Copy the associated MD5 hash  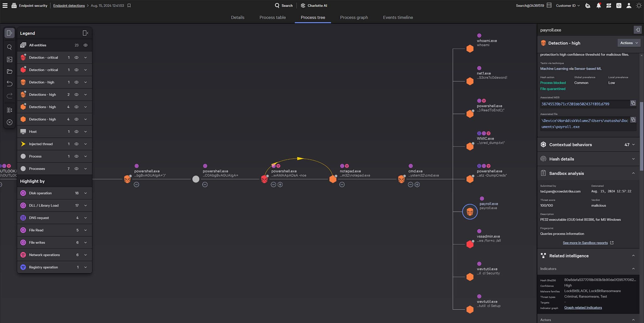point(633,103)
